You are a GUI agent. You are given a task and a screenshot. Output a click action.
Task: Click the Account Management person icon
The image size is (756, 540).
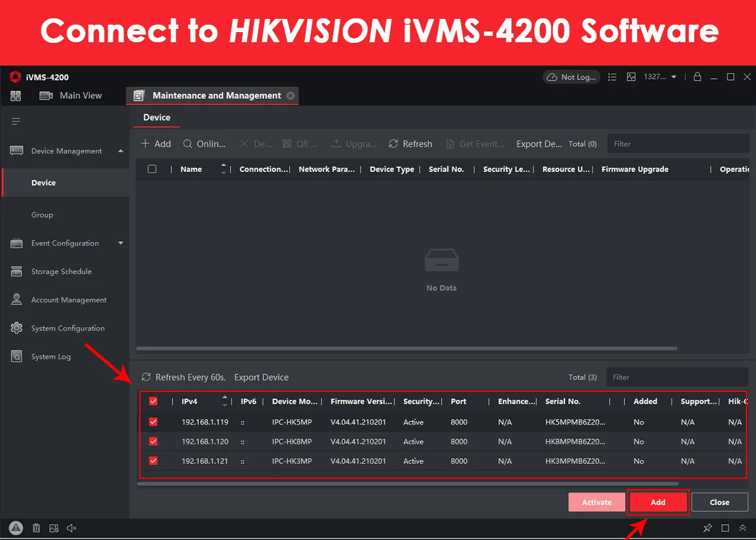click(x=17, y=300)
